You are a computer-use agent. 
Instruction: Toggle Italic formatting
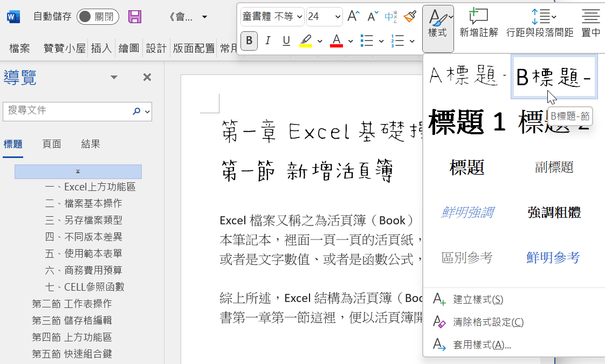268,40
